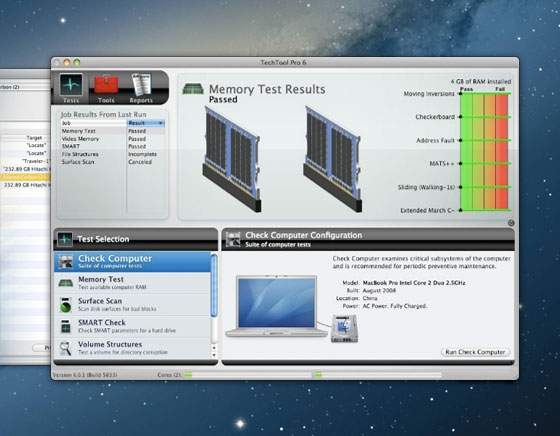This screenshot has height=436, width=560.
Task: Select the right RAM stick graphic
Action: tap(332, 159)
